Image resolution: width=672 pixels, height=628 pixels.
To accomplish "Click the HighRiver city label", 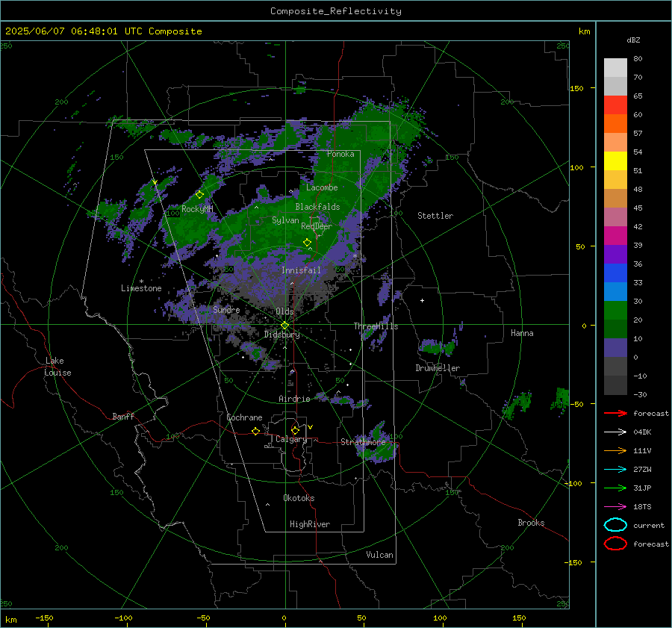I will point(310,524).
